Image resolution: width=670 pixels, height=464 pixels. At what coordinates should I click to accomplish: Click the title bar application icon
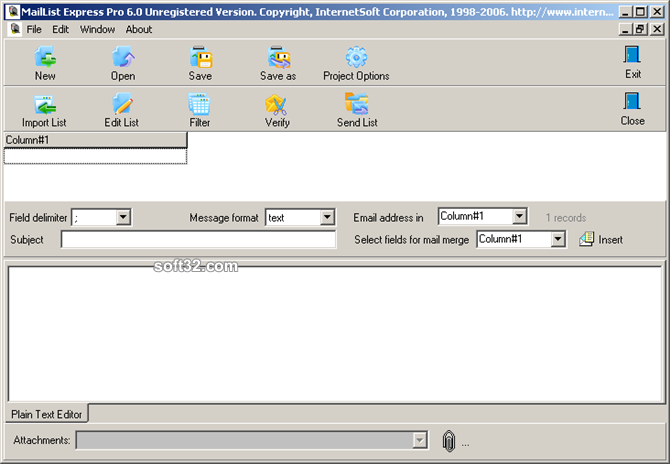(14, 12)
